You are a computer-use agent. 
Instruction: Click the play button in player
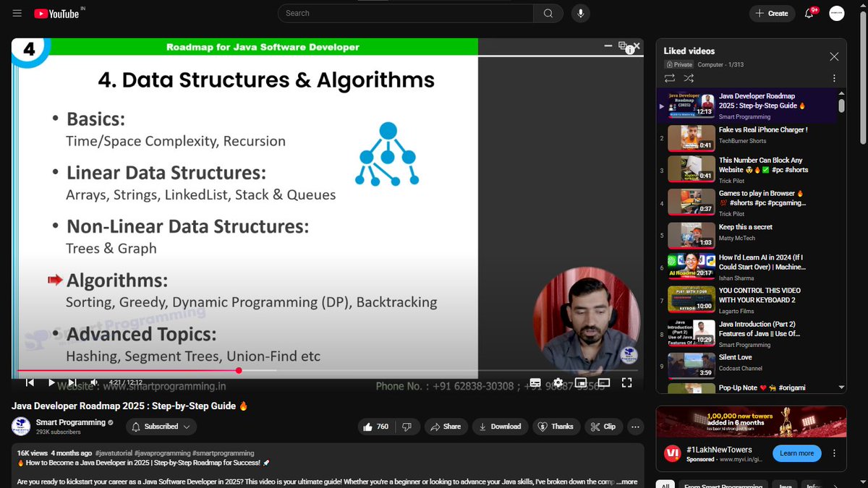coord(51,382)
